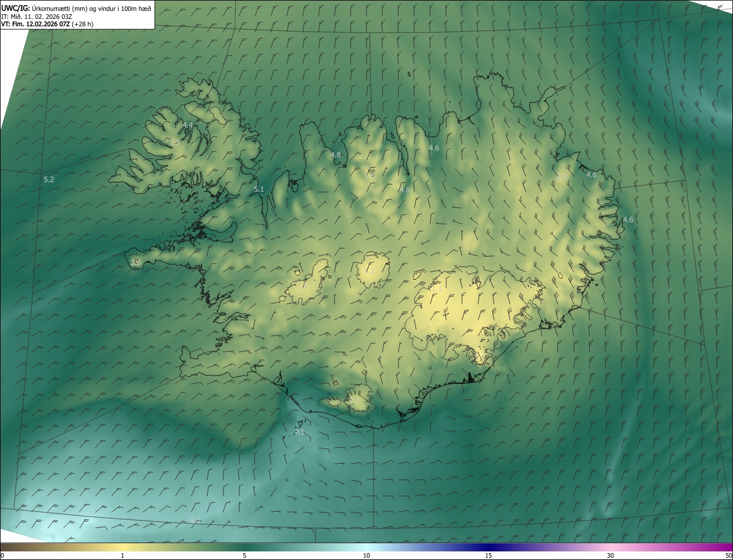Click the 4.8 value label on the map
733x560 pixels.
[336, 155]
